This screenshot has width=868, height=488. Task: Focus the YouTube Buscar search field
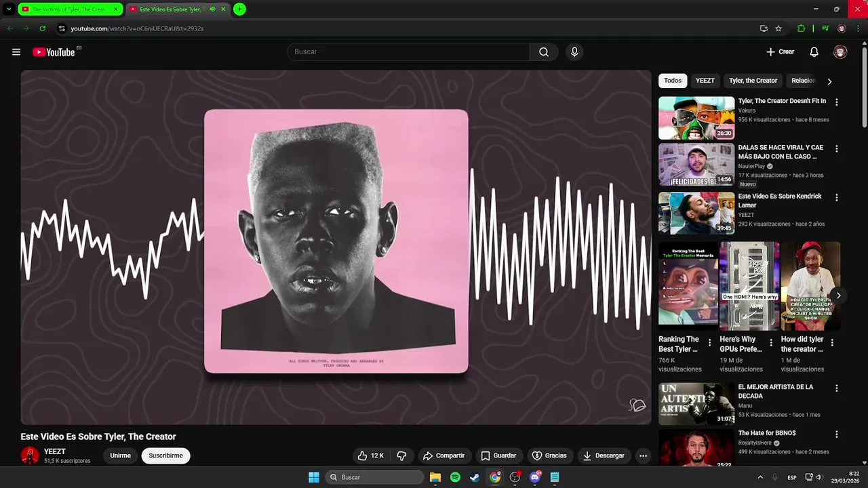click(x=408, y=52)
